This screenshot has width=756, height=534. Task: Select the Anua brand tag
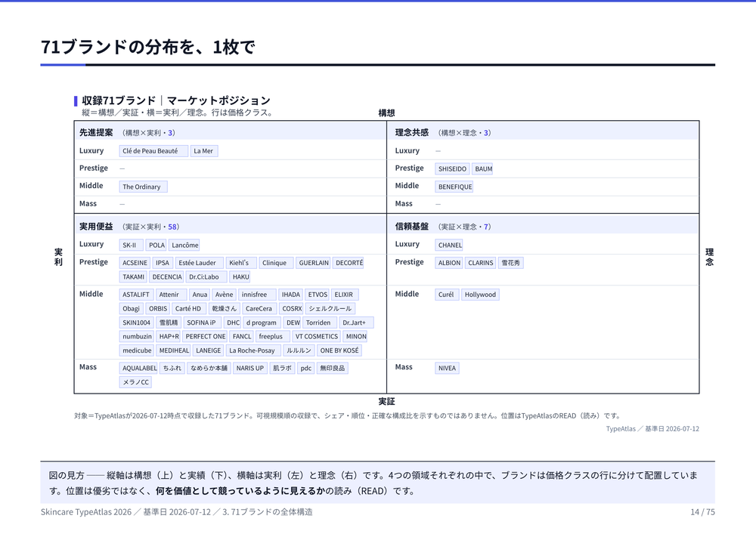pyautogui.click(x=199, y=295)
